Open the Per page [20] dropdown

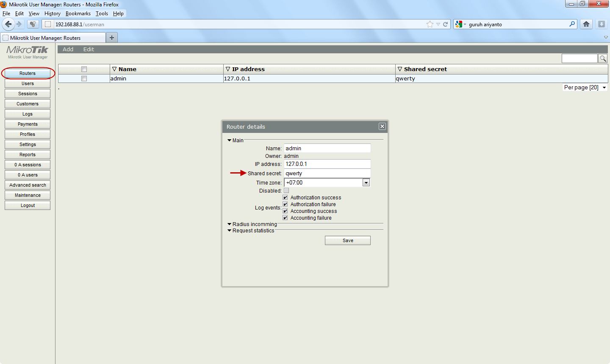click(x=585, y=87)
